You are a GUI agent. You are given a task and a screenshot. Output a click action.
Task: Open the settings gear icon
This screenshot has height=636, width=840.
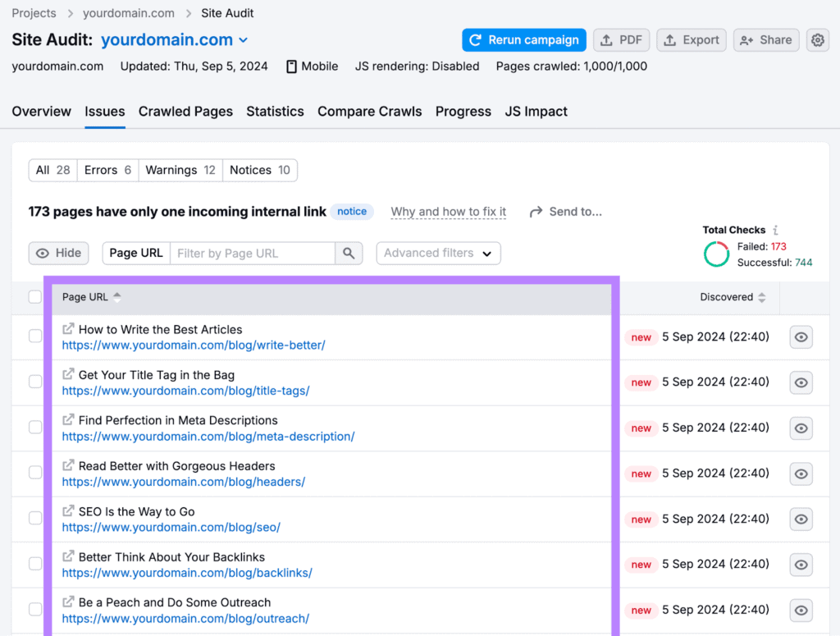pos(816,40)
